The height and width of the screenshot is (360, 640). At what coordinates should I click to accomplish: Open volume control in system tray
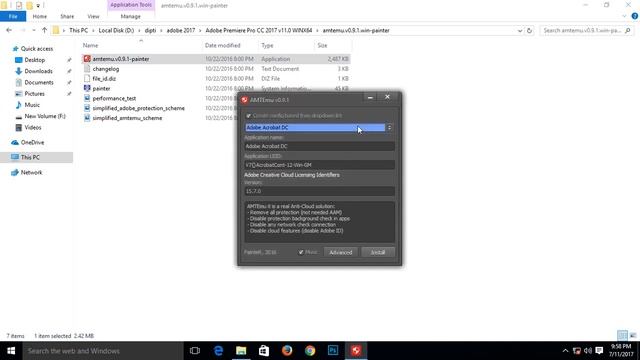click(x=588, y=351)
